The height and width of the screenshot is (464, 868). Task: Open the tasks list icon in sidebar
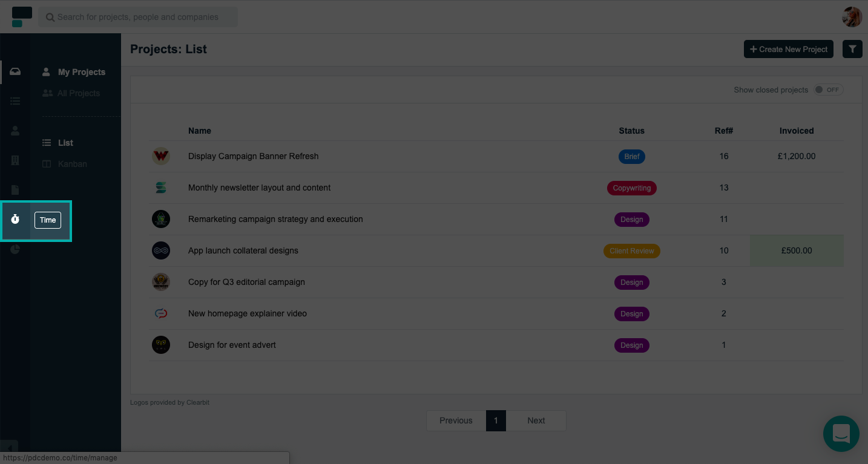pyautogui.click(x=15, y=101)
